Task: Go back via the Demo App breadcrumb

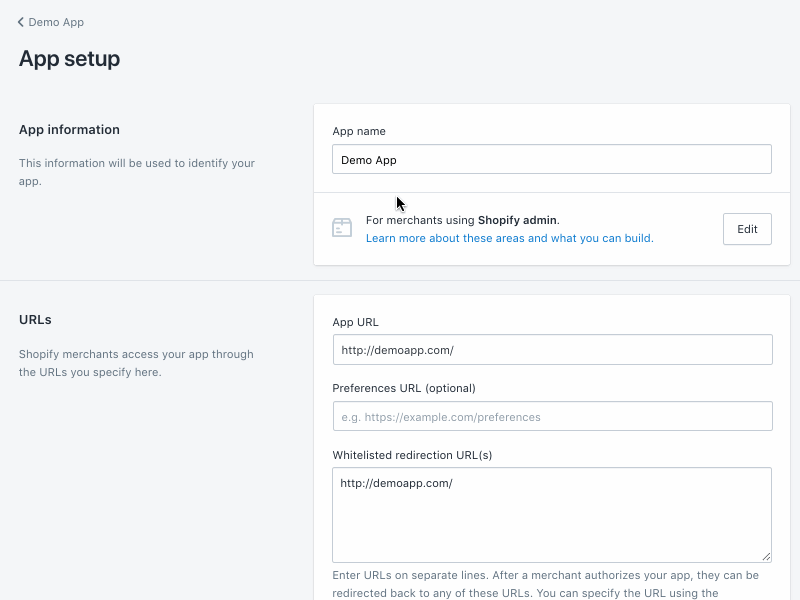Action: tap(56, 22)
